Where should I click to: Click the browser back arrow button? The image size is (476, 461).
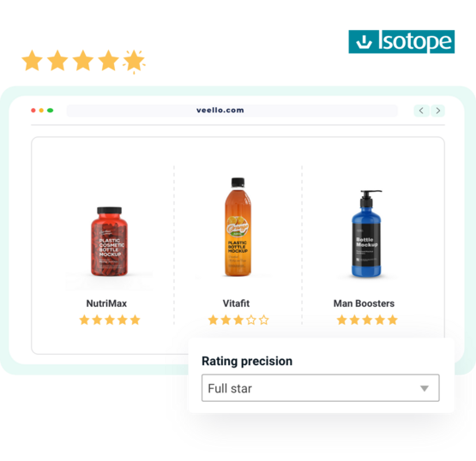[x=421, y=111]
